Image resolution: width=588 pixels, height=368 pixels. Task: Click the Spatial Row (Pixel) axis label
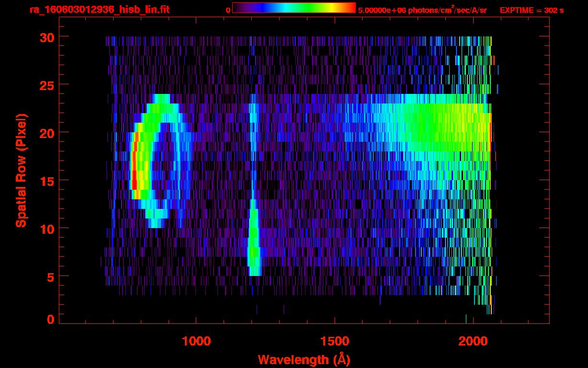click(x=21, y=171)
